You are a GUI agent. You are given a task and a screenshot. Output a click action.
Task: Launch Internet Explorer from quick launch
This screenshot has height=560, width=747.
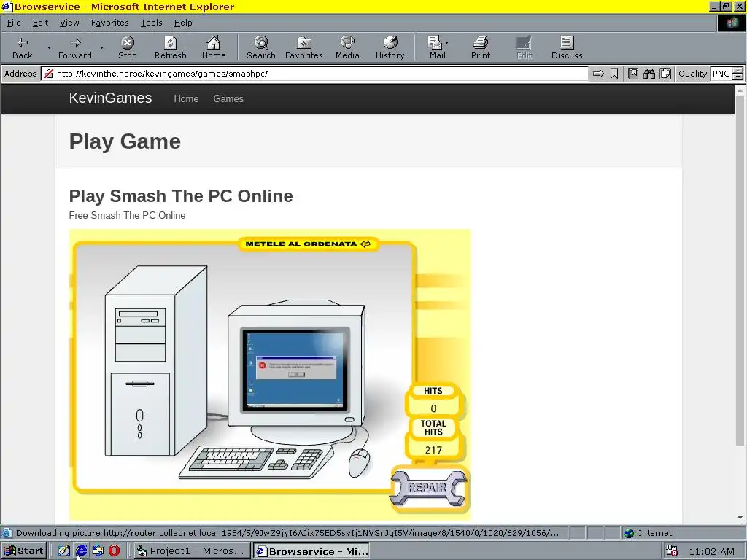pos(81,551)
